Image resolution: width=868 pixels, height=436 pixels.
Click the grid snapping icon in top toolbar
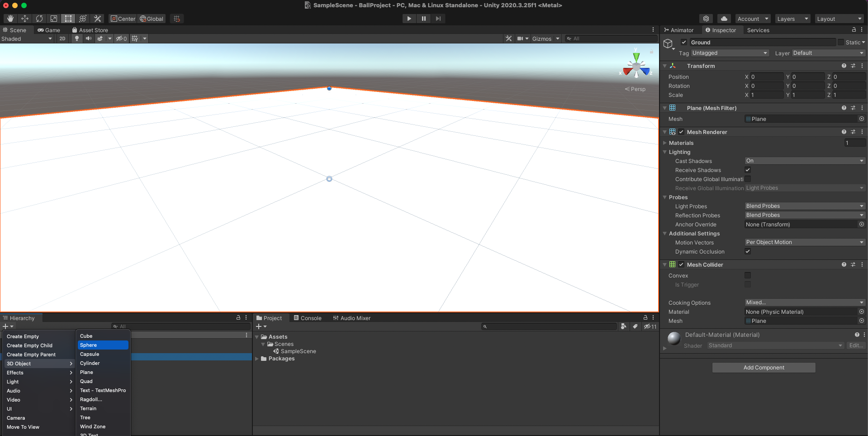[177, 19]
